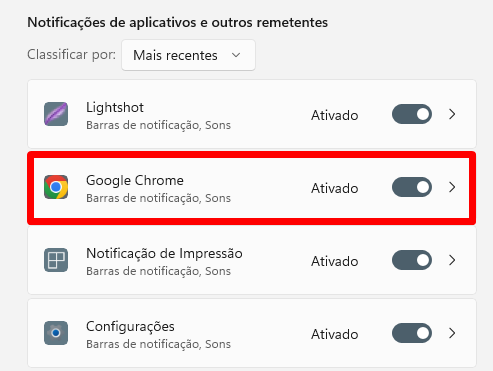
Task: Select the Google Chrome app name
Action: pyautogui.click(x=135, y=181)
